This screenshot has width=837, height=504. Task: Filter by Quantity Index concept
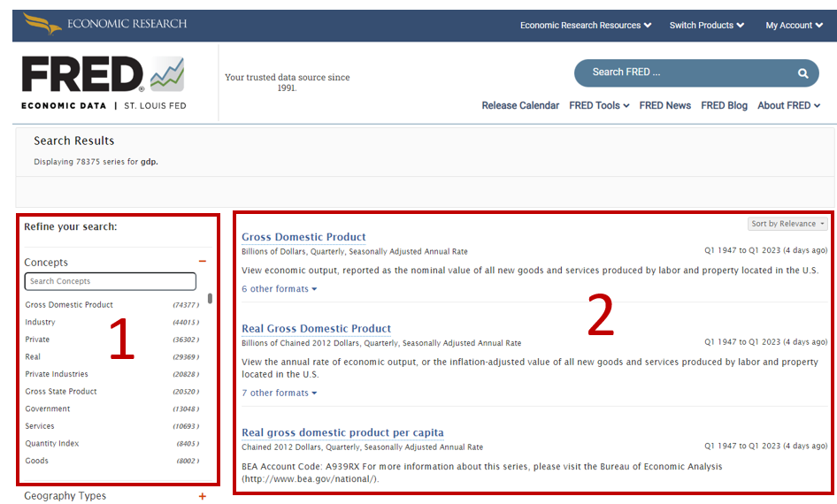[x=52, y=443]
